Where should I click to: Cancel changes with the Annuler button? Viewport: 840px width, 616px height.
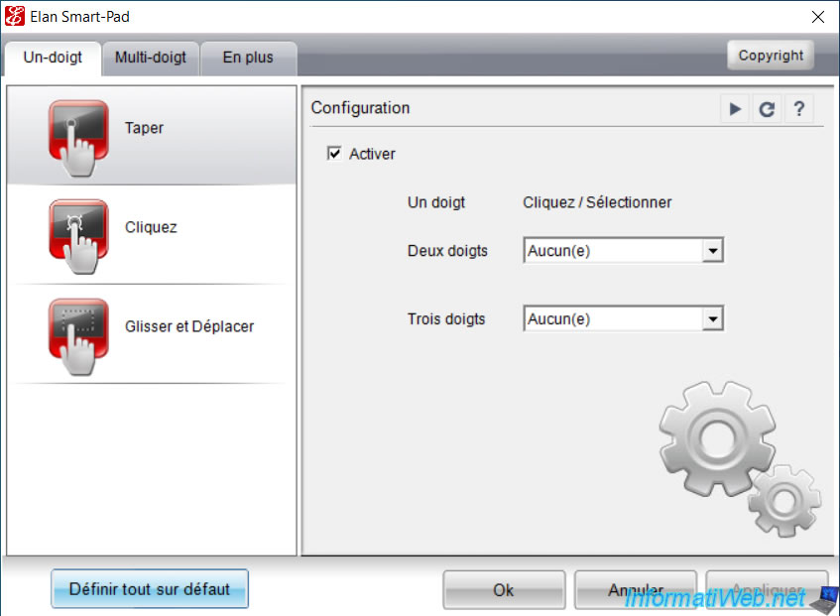[x=636, y=590]
